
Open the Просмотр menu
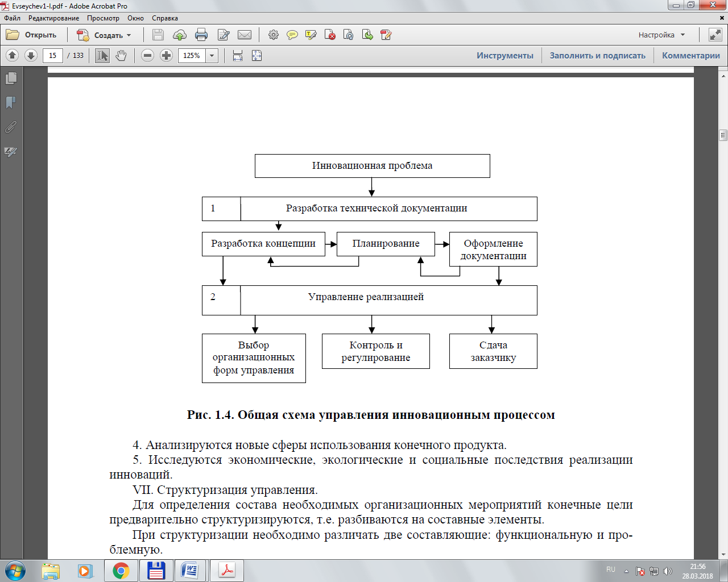[103, 18]
